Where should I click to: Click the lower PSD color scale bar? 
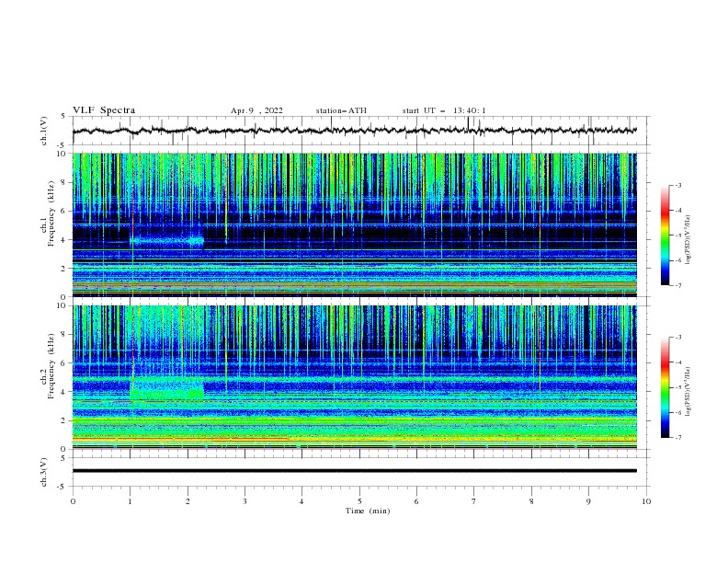tap(665, 387)
